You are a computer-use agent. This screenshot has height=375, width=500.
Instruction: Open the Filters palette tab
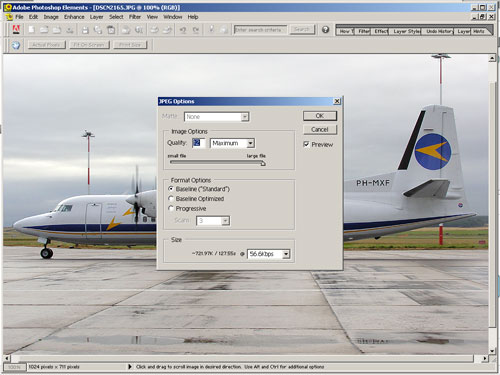pos(363,31)
